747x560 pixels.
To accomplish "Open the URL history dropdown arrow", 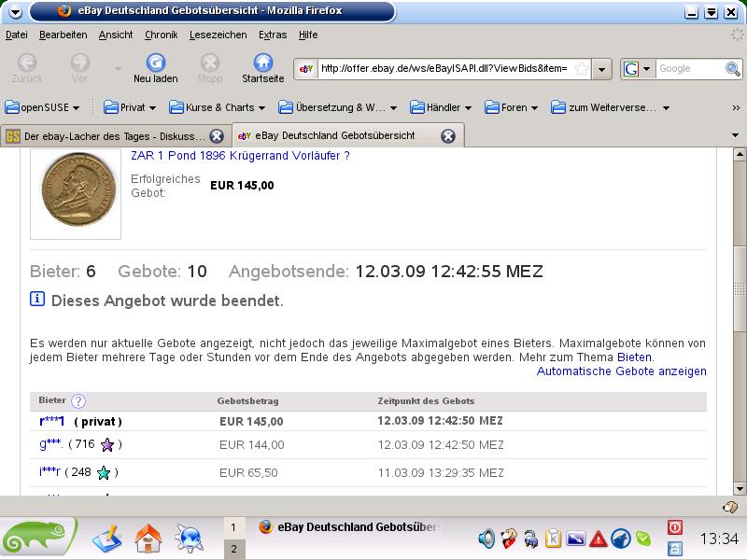I will coord(602,69).
